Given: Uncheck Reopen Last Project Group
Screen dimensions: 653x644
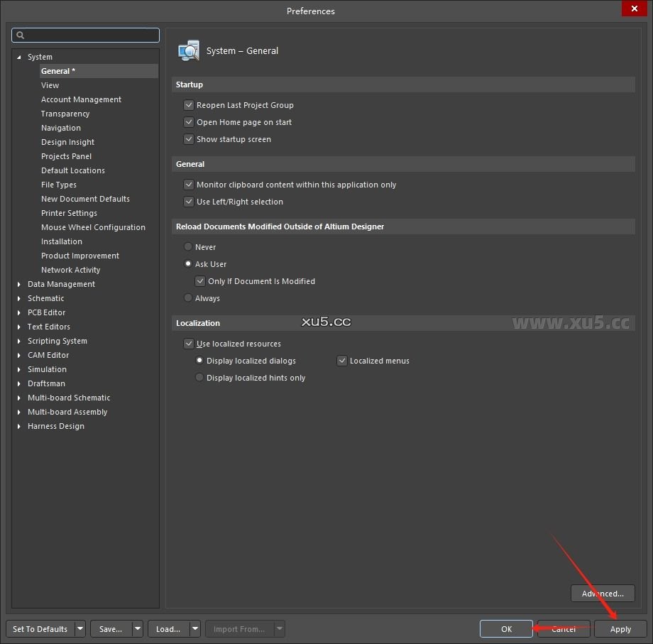Looking at the screenshot, I should click(x=189, y=104).
